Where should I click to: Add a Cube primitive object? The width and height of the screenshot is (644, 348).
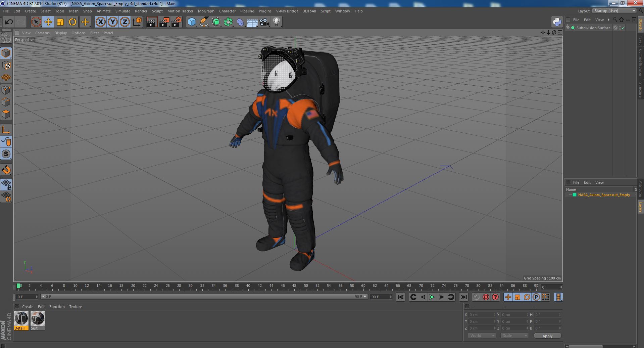tap(192, 22)
